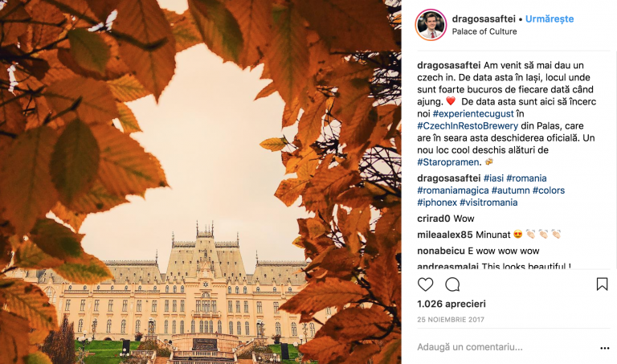The image size is (617, 364).
Task: Open the Palace of Culture location
Action: pyautogui.click(x=484, y=31)
